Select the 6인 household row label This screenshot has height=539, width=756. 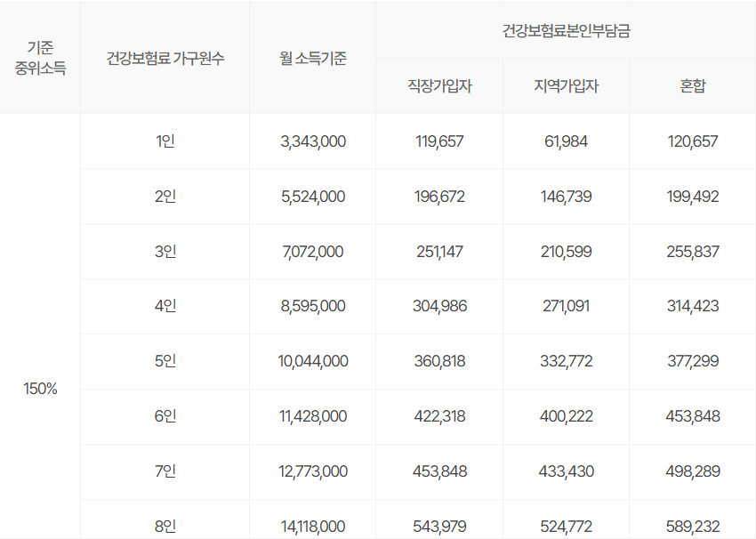click(x=165, y=416)
